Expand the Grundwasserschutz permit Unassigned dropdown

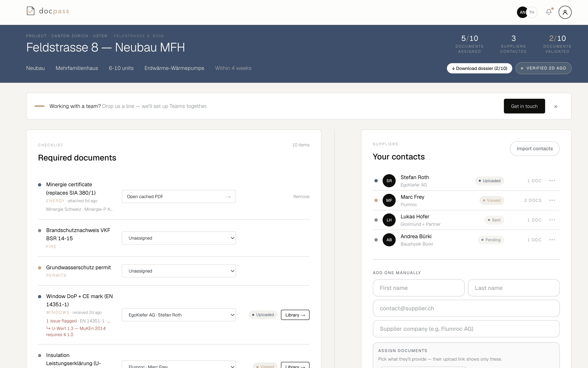[179, 271]
